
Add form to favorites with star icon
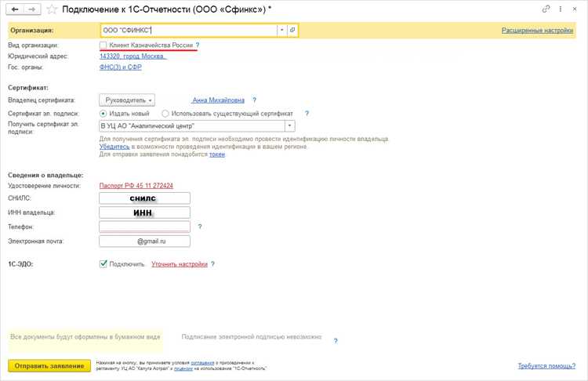pos(52,9)
